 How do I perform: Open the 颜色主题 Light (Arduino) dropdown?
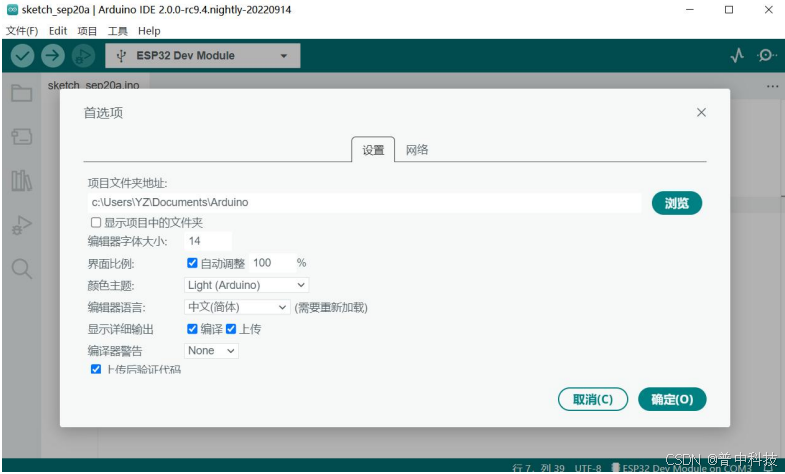click(x=246, y=285)
